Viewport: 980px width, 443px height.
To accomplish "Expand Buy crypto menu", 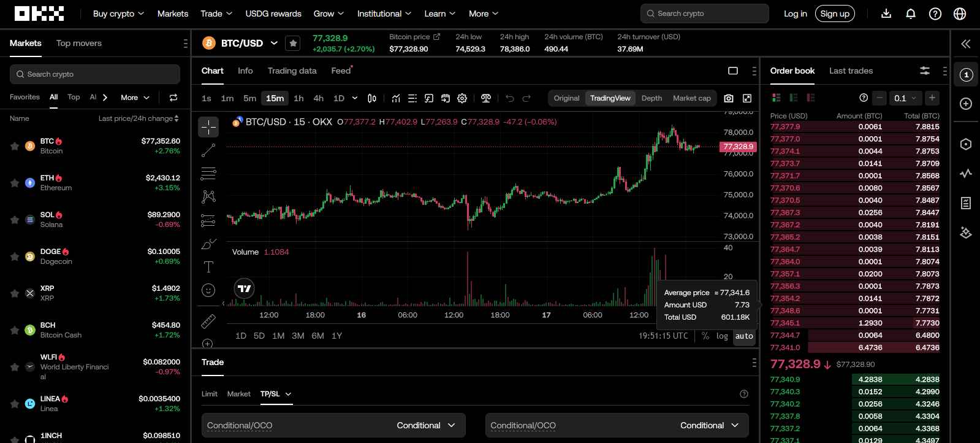I will (118, 13).
